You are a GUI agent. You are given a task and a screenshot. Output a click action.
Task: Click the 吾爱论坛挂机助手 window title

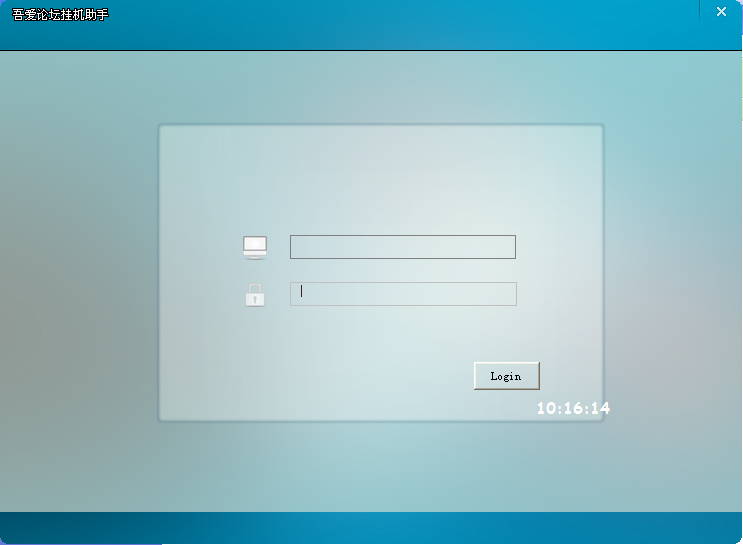tap(60, 15)
